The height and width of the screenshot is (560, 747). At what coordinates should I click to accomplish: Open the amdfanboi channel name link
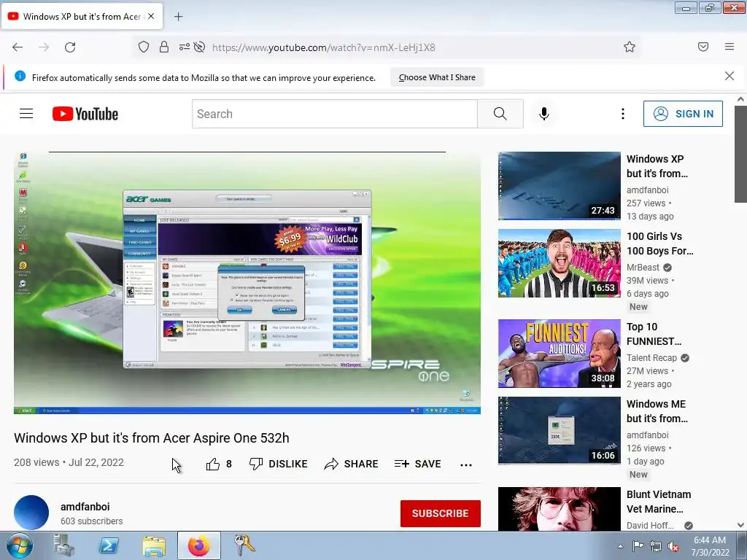(x=85, y=507)
